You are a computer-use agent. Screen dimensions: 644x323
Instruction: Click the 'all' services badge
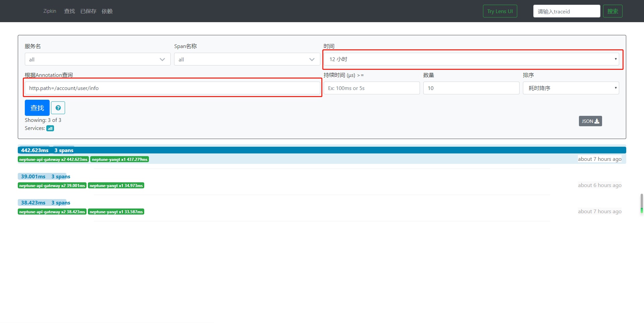50,128
